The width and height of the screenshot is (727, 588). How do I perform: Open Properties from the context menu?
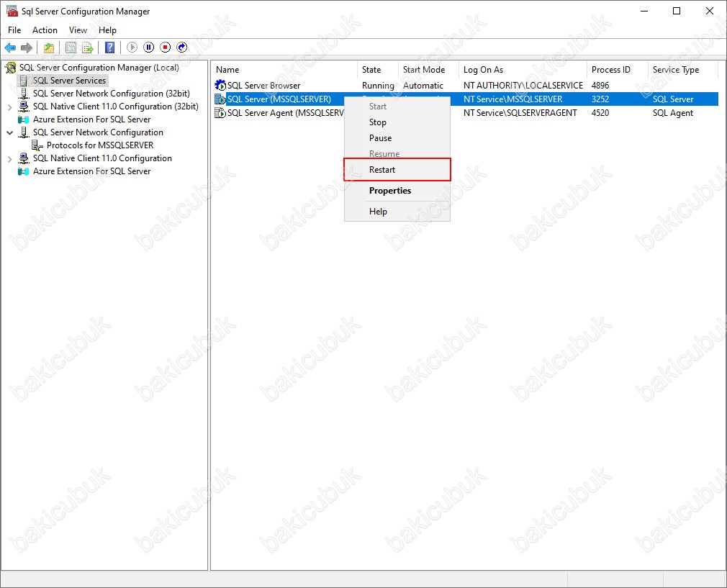[397, 191]
